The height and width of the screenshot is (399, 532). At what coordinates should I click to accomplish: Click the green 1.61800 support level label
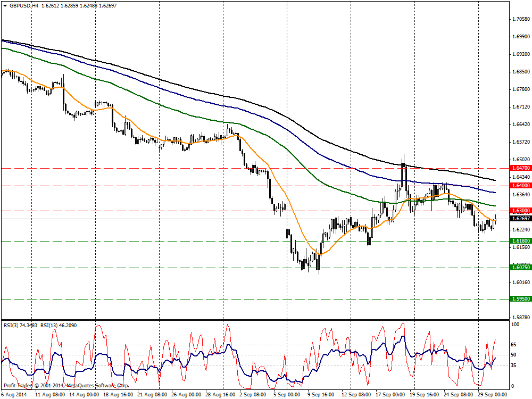[520, 241]
